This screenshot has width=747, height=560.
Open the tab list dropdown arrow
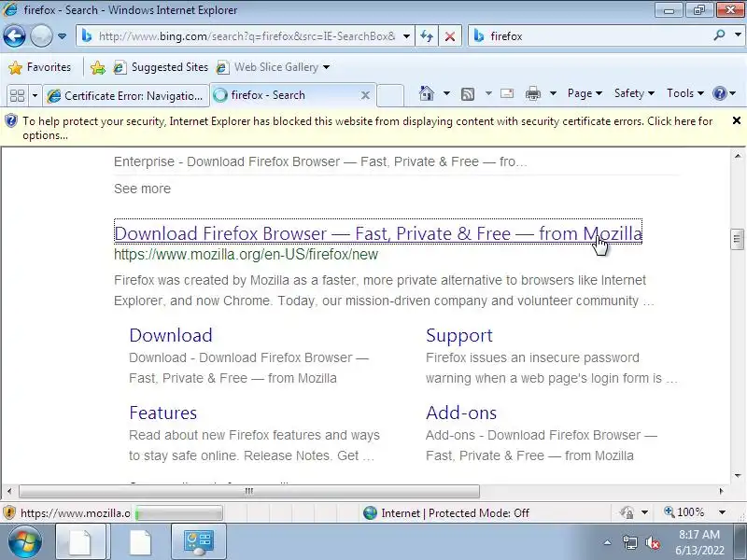tap(35, 95)
